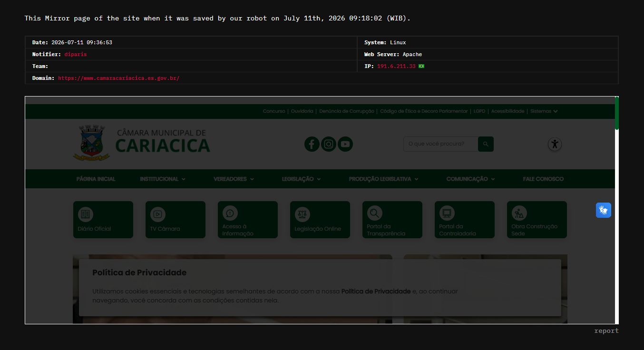Open the Facebook icon link
The height and width of the screenshot is (350, 644).
[x=312, y=144]
